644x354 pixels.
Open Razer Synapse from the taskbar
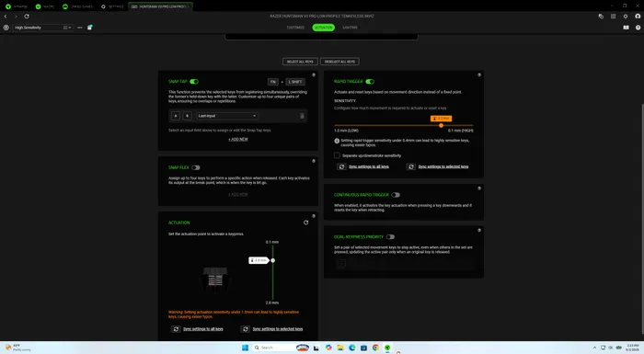click(x=387, y=348)
